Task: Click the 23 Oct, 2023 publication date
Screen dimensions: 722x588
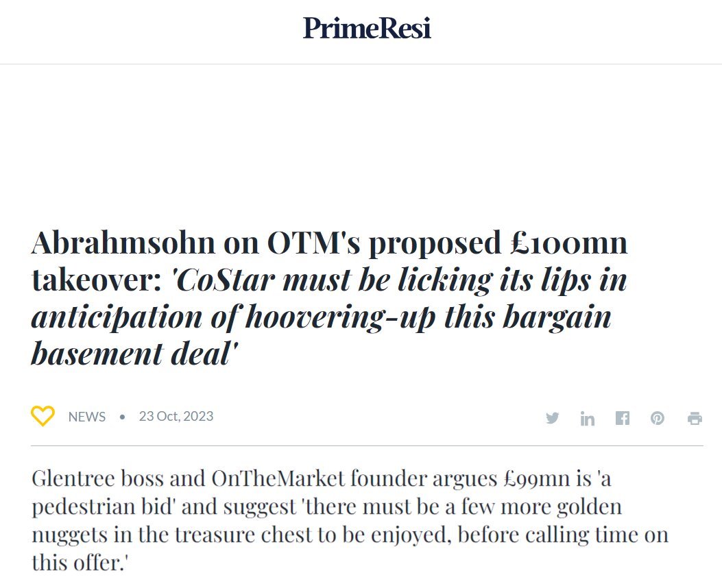Action: (176, 416)
